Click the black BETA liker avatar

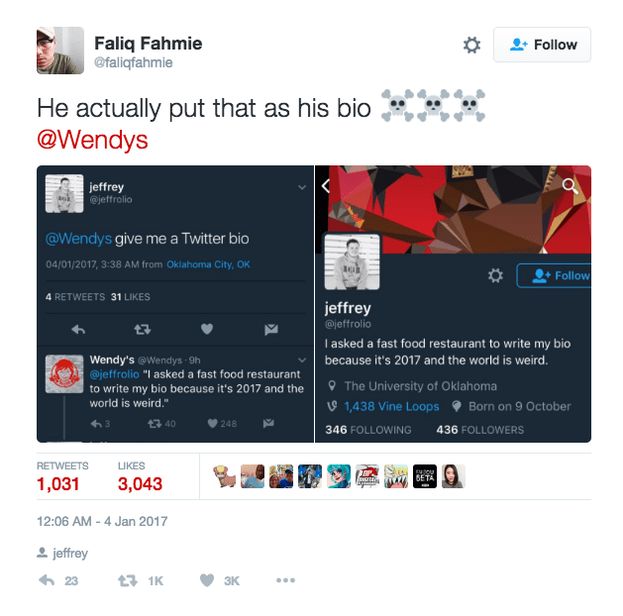pyautogui.click(x=425, y=476)
